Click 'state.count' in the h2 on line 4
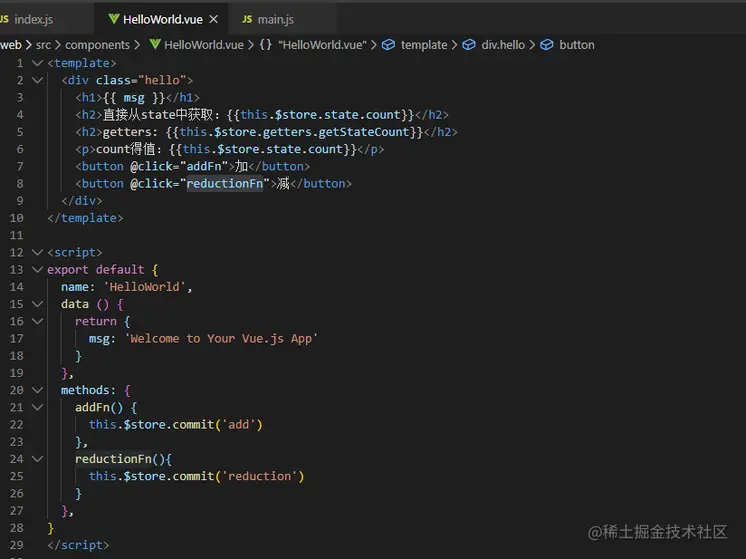The height and width of the screenshot is (559, 746). (362, 115)
